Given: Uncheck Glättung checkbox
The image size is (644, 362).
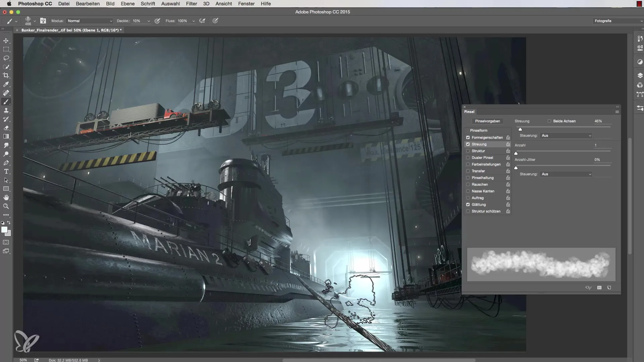Looking at the screenshot, I should (468, 205).
